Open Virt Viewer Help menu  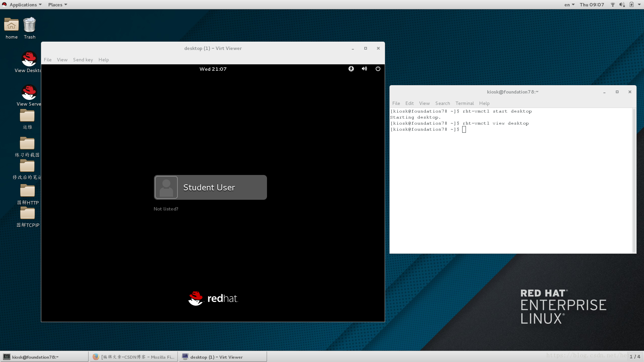tap(104, 60)
